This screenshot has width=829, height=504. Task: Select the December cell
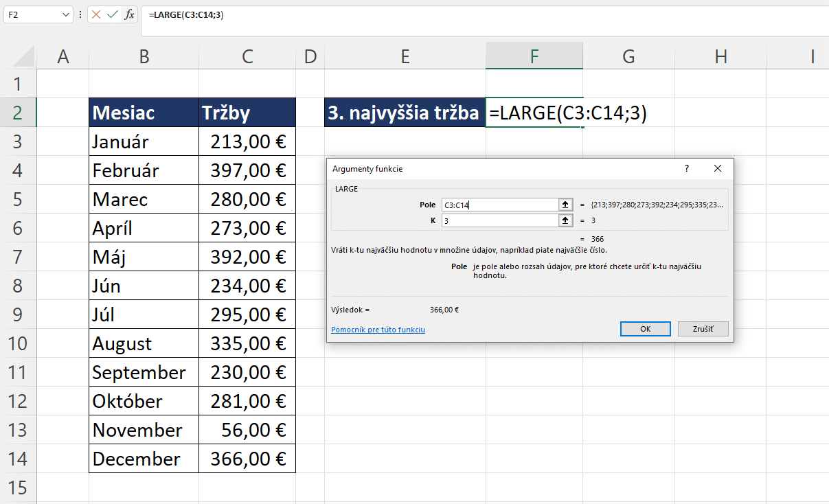pyautogui.click(x=144, y=459)
